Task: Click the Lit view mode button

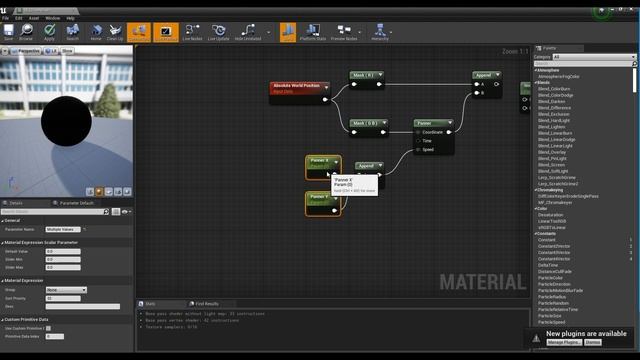Action: coord(51,51)
